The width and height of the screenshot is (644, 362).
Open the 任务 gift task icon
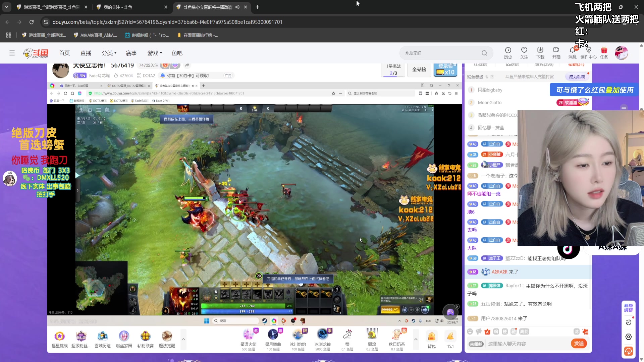pyautogui.click(x=604, y=53)
